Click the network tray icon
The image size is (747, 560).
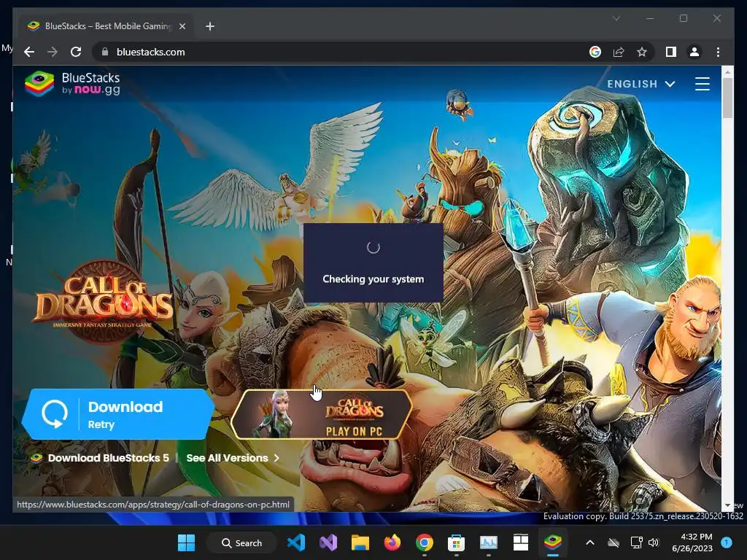[636, 542]
